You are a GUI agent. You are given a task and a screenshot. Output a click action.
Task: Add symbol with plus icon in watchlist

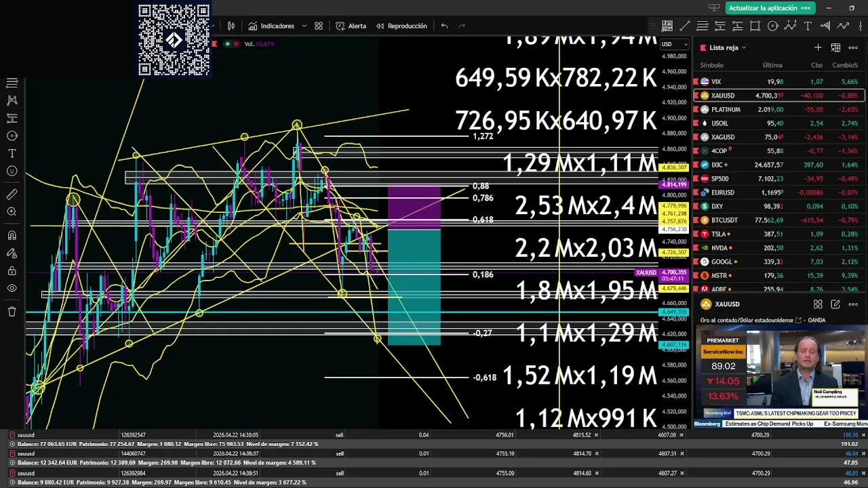pos(818,47)
